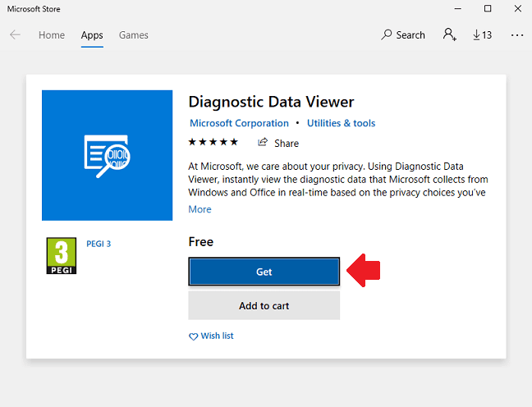Open the Home tab

[x=52, y=35]
